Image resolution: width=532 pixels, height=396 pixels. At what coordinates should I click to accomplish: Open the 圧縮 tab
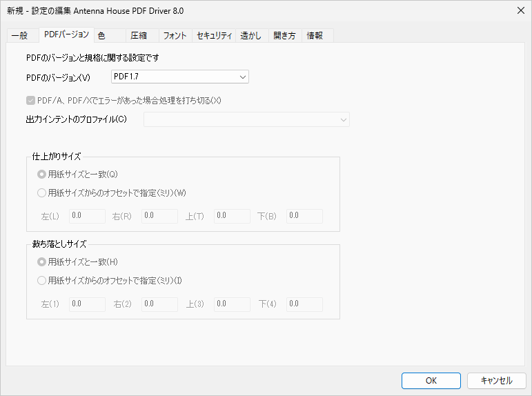(x=143, y=36)
